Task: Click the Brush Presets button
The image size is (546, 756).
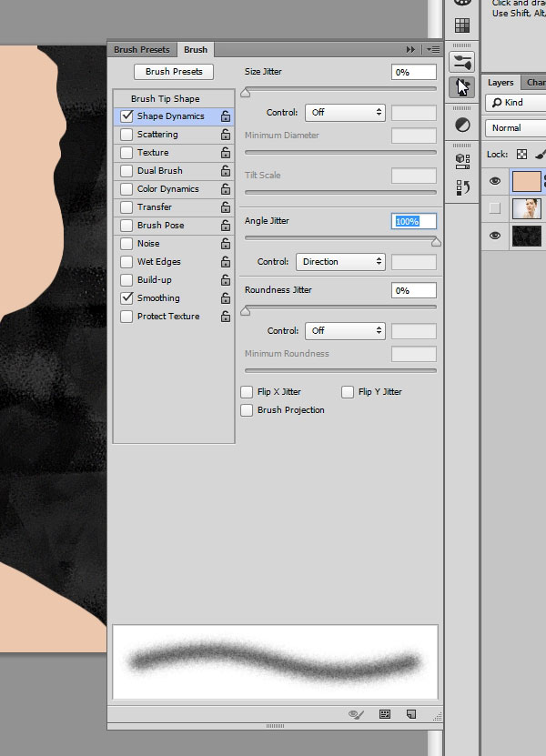Action: (174, 71)
